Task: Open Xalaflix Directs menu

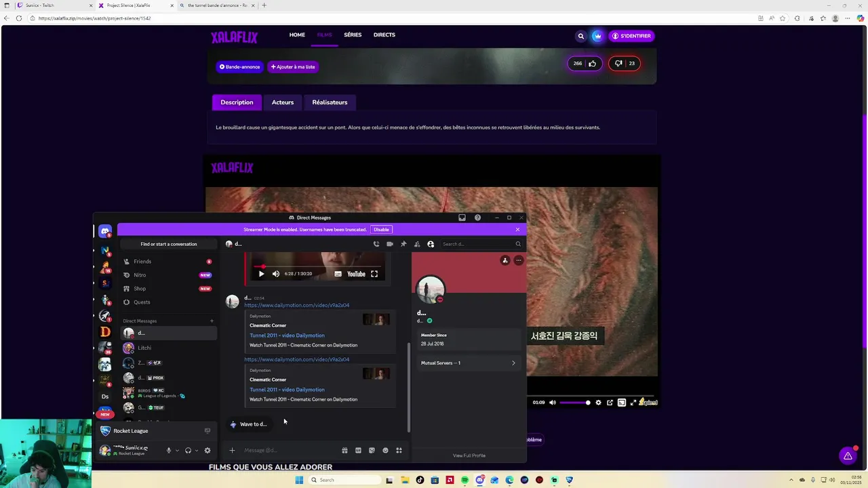Action: coord(384,35)
